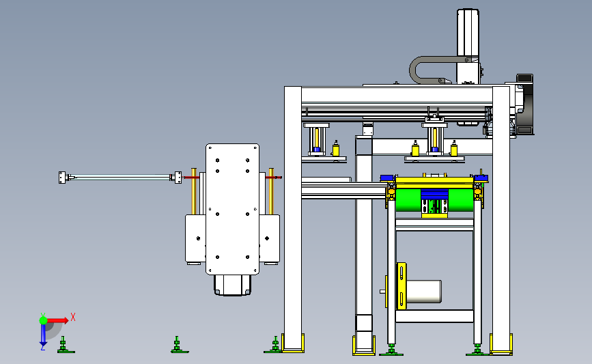Select the right green conveyor roller
This screenshot has width=592, height=364.
(461, 200)
